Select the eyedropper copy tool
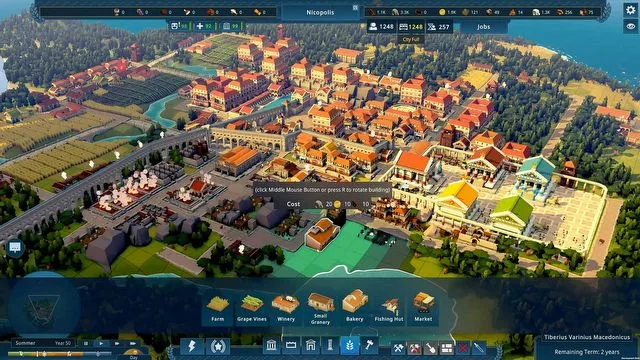The image size is (640, 360). point(479,348)
